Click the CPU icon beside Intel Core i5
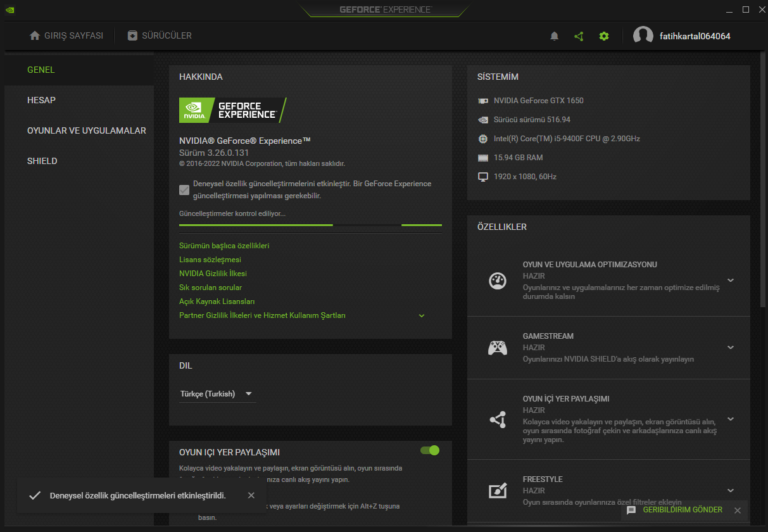This screenshot has width=768, height=532. 483,138
